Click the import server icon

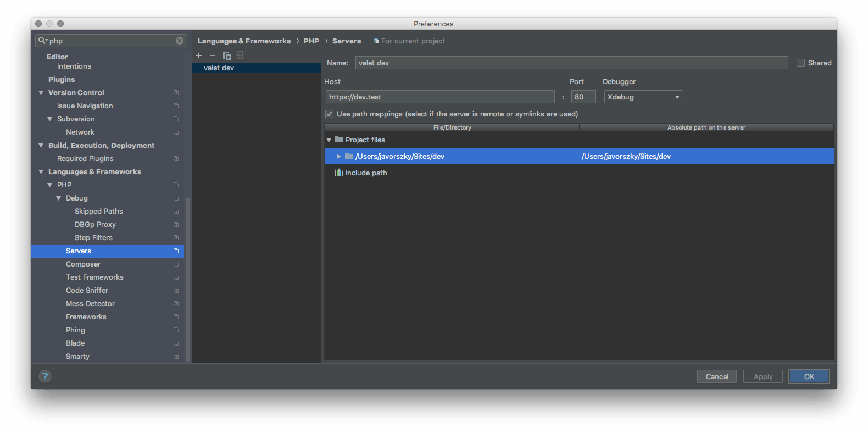point(240,55)
